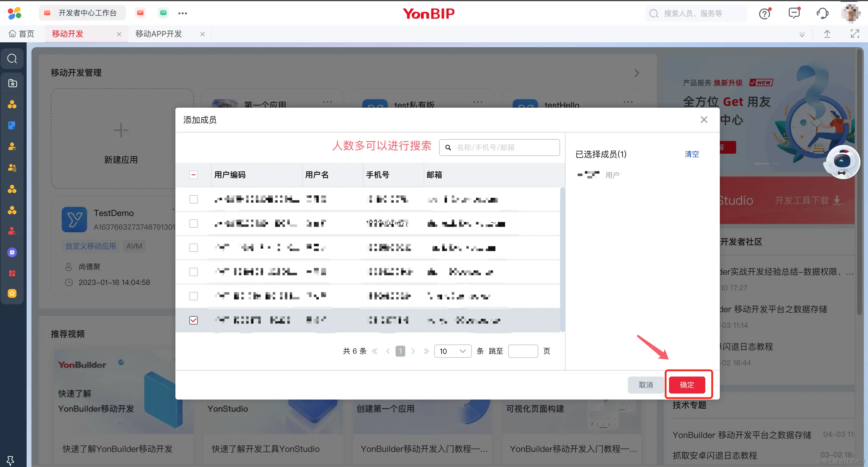
Task: Open the yellow star badge sidebar icon
Action: (x=12, y=293)
